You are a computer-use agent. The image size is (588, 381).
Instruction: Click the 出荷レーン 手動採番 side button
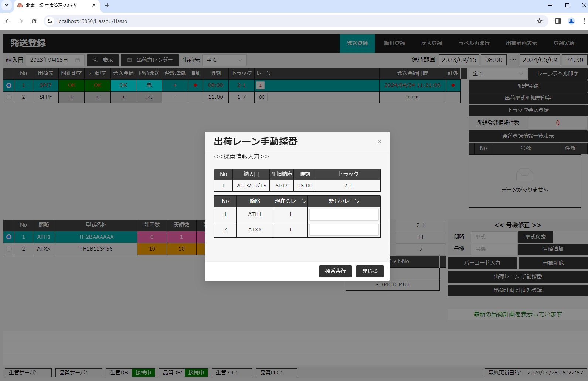517,276
